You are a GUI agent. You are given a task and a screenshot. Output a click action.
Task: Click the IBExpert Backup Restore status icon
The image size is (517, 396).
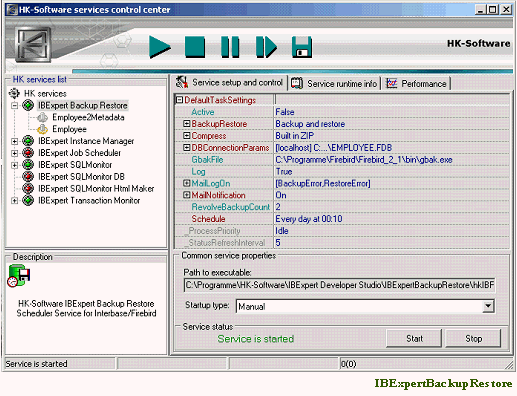[28, 105]
